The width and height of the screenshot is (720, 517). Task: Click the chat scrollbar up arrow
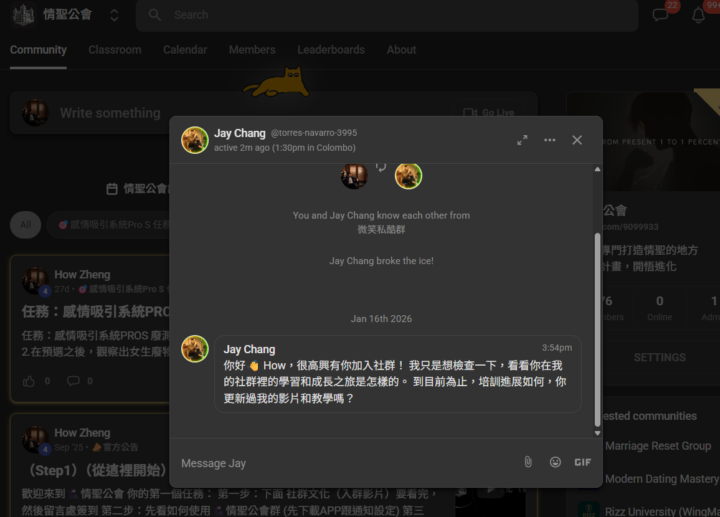tap(597, 169)
